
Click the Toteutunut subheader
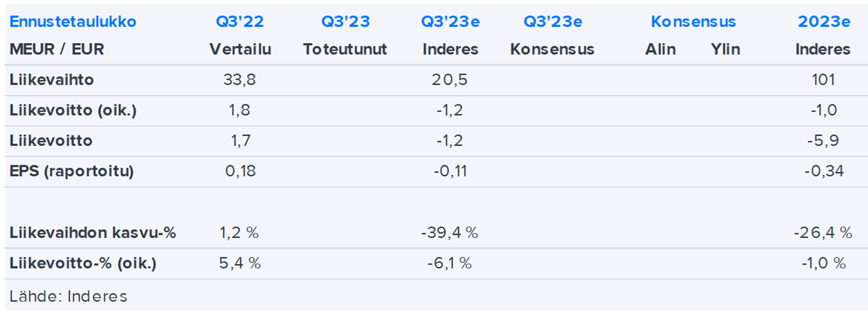tap(345, 49)
